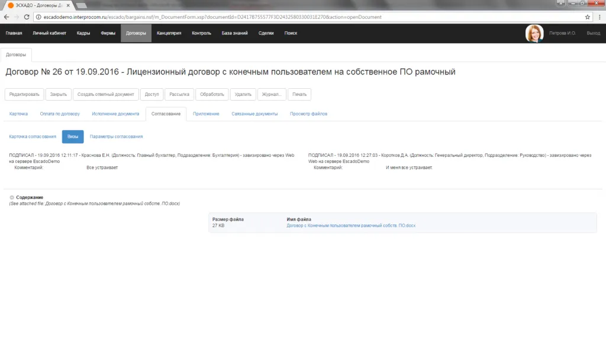Open Канцелярия in the top navigation
Viewport: 606px width, 364px height.
[x=169, y=33]
